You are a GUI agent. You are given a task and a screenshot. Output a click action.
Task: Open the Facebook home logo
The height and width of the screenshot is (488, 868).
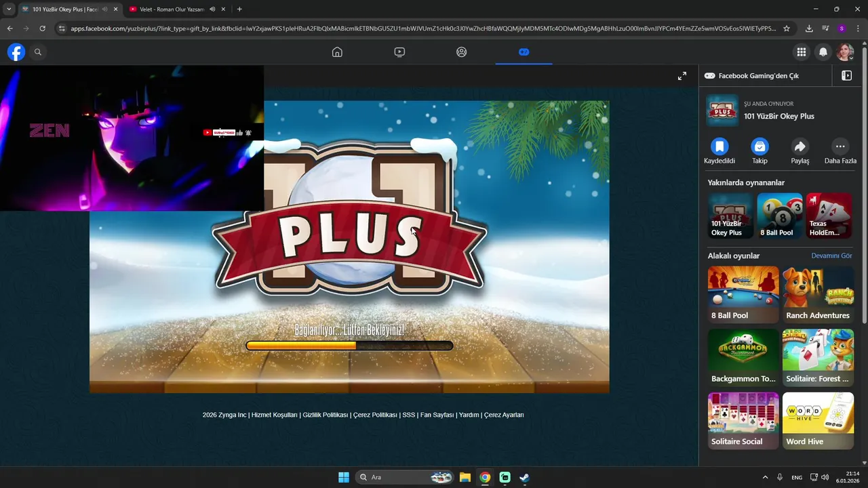(x=16, y=52)
